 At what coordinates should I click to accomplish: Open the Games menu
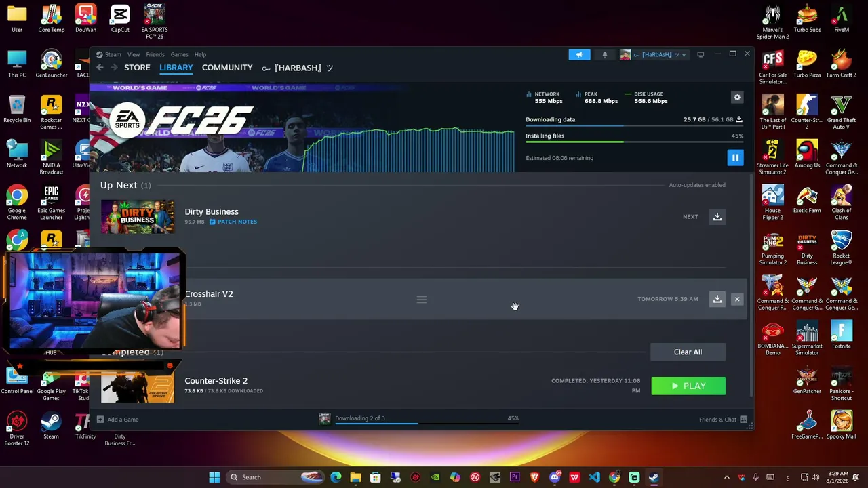point(180,55)
